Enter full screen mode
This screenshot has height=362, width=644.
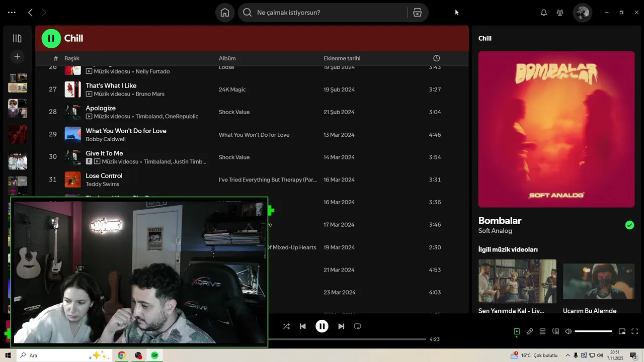pyautogui.click(x=635, y=331)
